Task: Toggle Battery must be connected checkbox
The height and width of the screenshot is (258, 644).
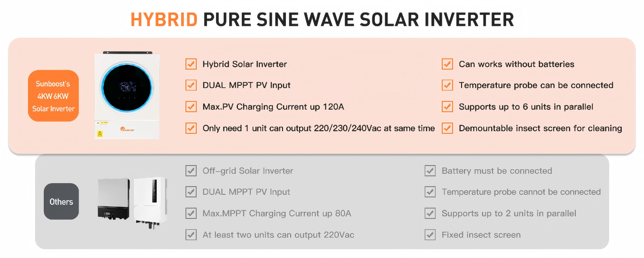Action: click(430, 171)
